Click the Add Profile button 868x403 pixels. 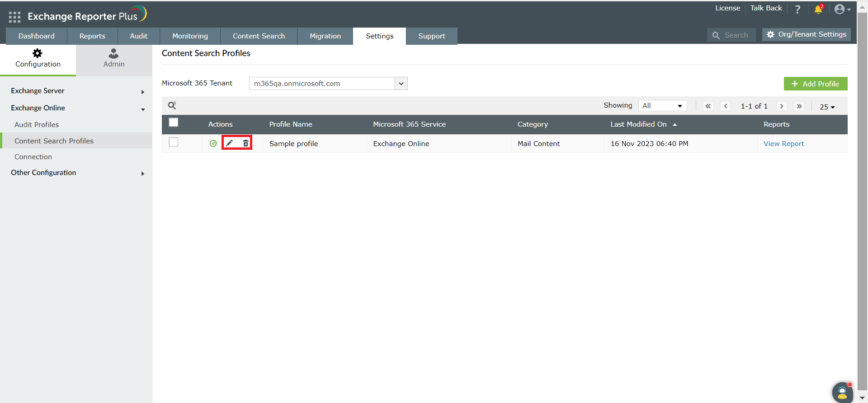click(816, 84)
